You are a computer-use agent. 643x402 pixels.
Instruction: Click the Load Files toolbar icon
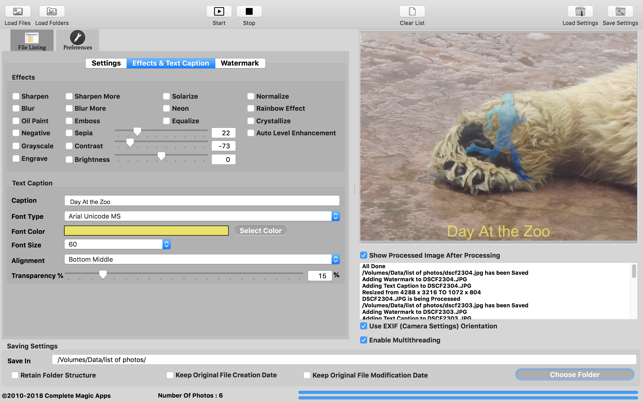tap(18, 11)
